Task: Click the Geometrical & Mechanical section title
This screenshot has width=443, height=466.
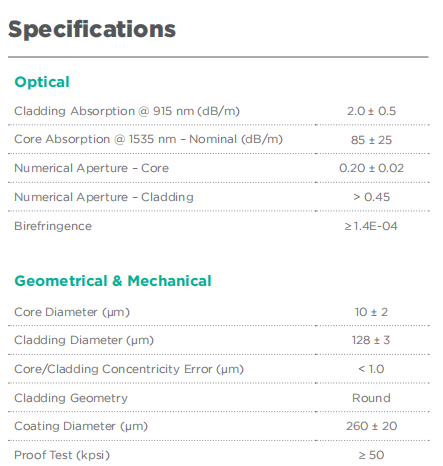Action: point(113,281)
